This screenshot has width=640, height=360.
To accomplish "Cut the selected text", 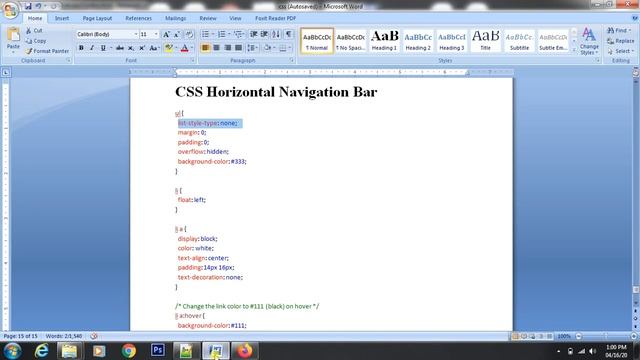I will 34,31.
